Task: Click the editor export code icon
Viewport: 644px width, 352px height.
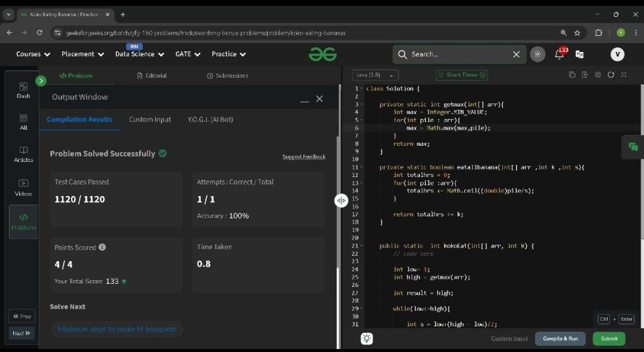Action: coord(585,75)
